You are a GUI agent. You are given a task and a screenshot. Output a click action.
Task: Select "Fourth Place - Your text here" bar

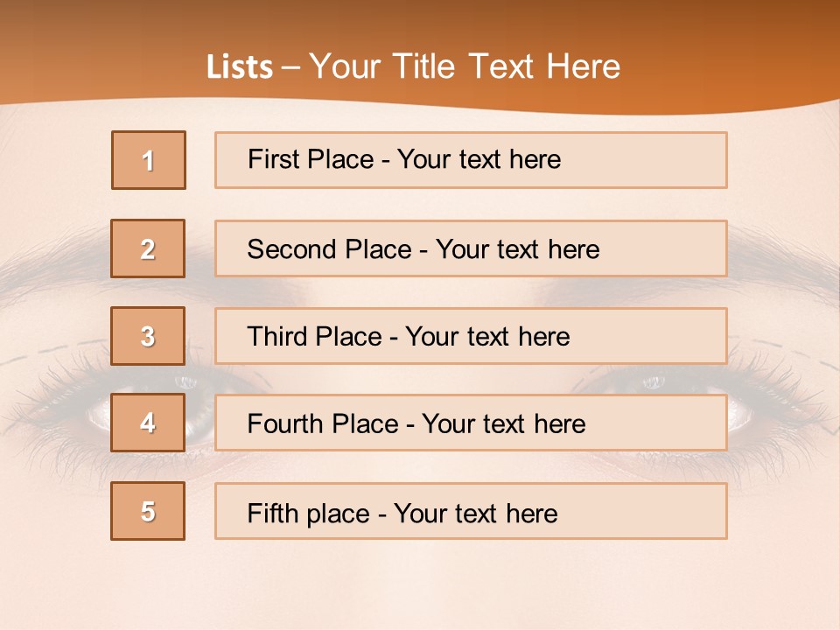(x=471, y=423)
